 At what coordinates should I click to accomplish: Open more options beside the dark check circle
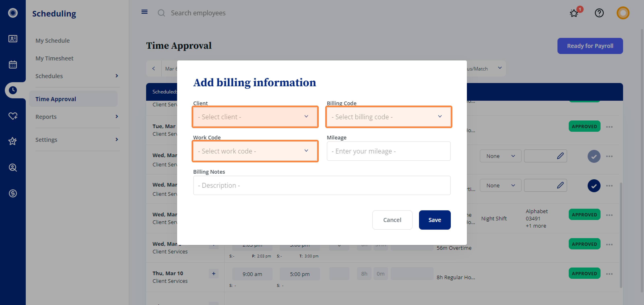point(609,186)
